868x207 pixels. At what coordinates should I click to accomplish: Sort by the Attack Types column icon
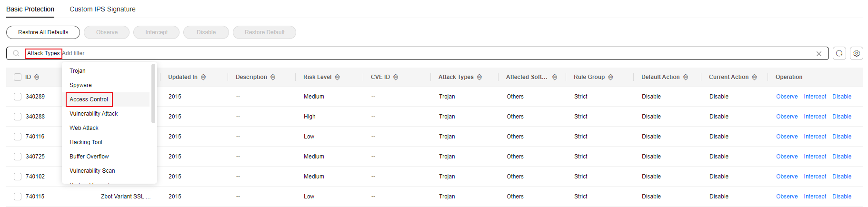pyautogui.click(x=479, y=77)
